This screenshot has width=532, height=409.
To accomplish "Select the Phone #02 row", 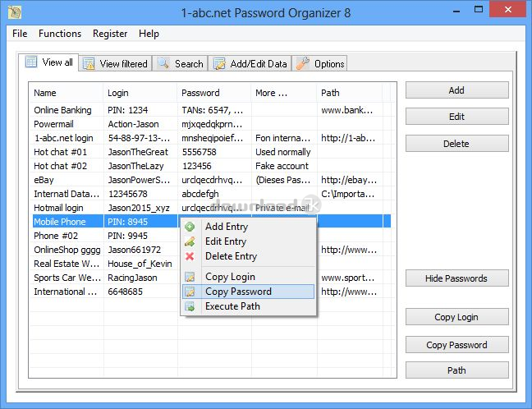I will (212, 236).
